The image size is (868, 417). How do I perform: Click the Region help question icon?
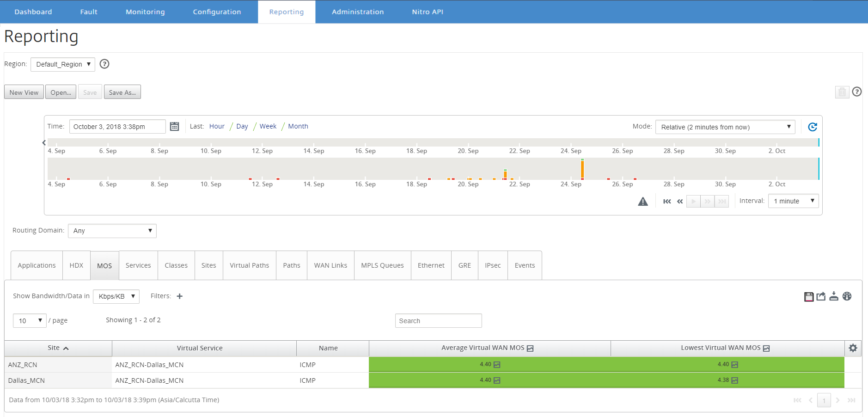click(x=104, y=64)
